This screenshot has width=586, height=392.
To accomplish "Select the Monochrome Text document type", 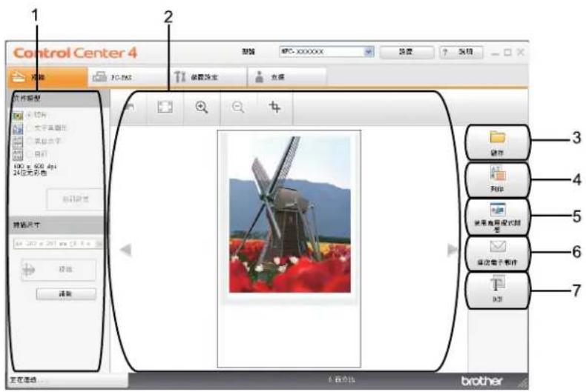I will tap(30, 141).
